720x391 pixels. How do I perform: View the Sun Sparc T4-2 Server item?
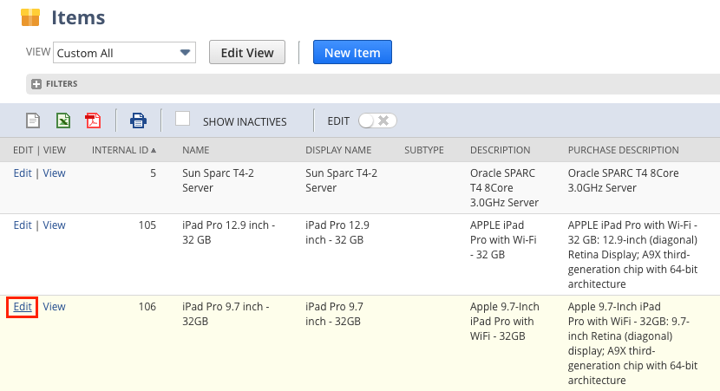pos(54,173)
